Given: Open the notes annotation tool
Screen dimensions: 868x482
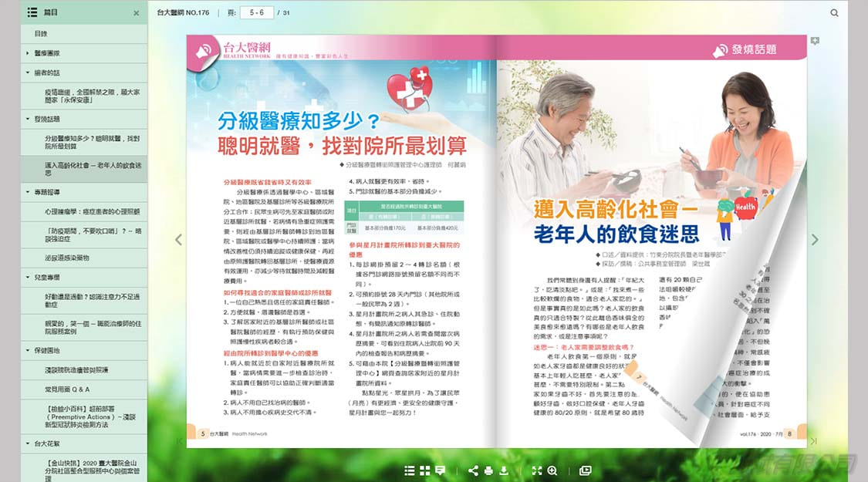Looking at the screenshot, I should 440,470.
